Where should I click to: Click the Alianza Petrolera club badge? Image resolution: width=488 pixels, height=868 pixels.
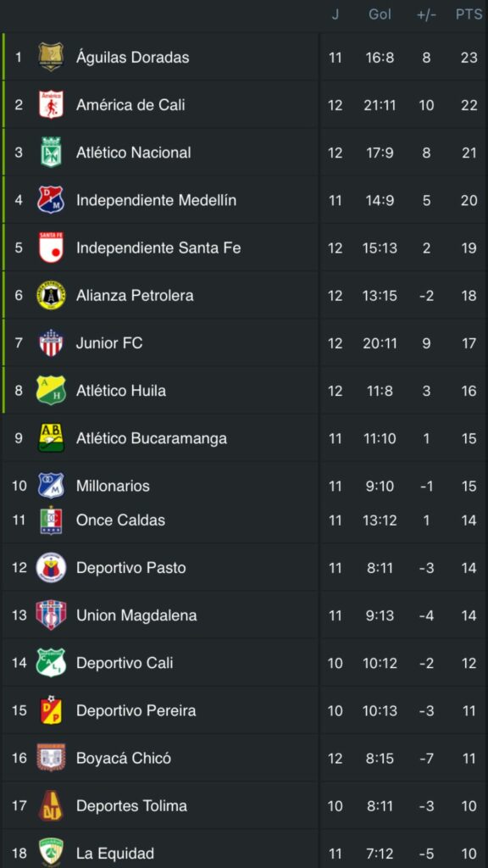pos(53,296)
